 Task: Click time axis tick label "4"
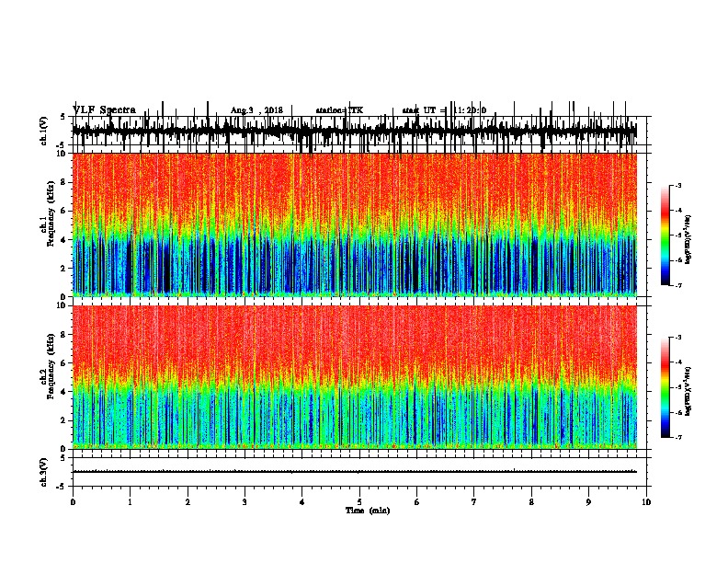(302, 502)
